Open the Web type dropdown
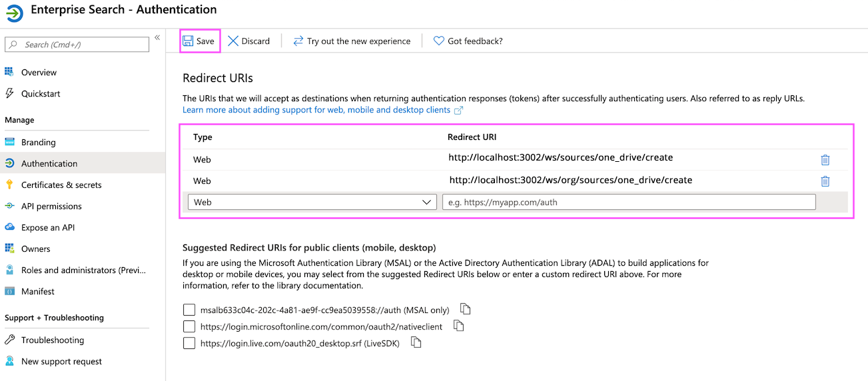This screenshot has height=381, width=868. pos(312,202)
